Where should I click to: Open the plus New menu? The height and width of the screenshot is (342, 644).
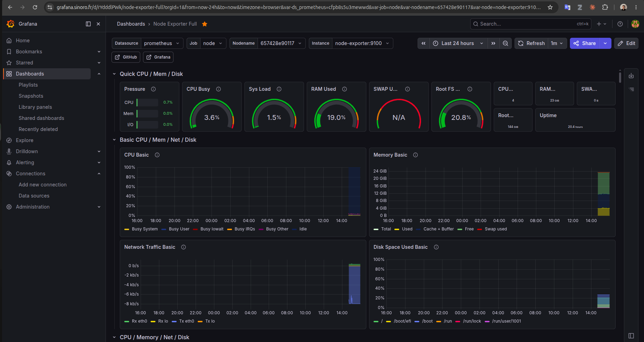pyautogui.click(x=601, y=24)
